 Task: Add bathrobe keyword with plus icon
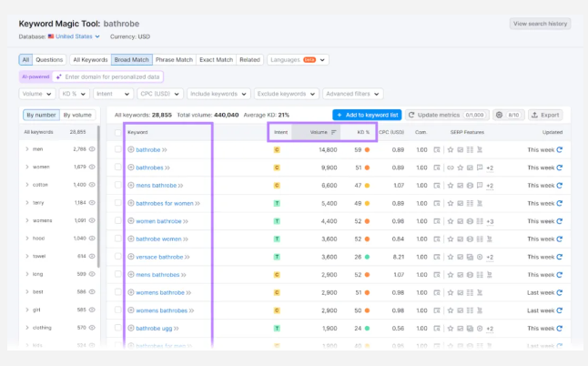pos(131,149)
